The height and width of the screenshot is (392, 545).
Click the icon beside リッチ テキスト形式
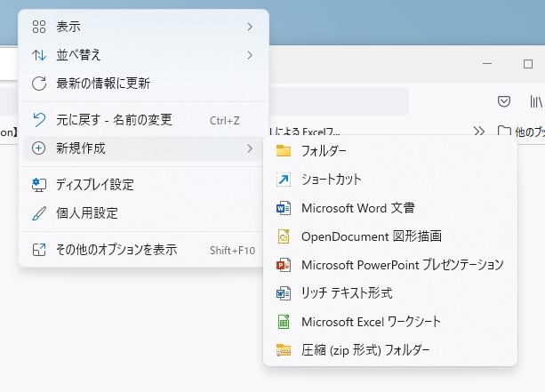[284, 293]
